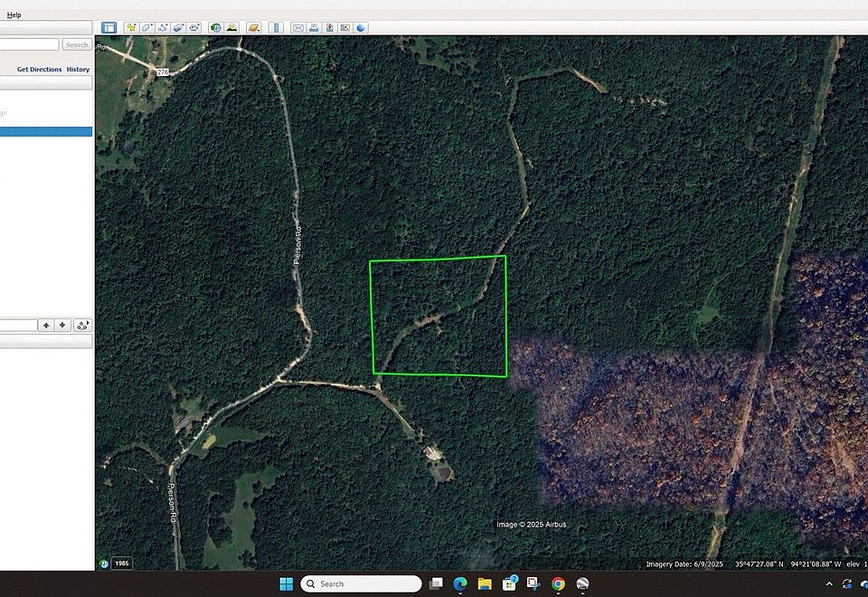Move selected place down with arrow button

pyautogui.click(x=62, y=325)
